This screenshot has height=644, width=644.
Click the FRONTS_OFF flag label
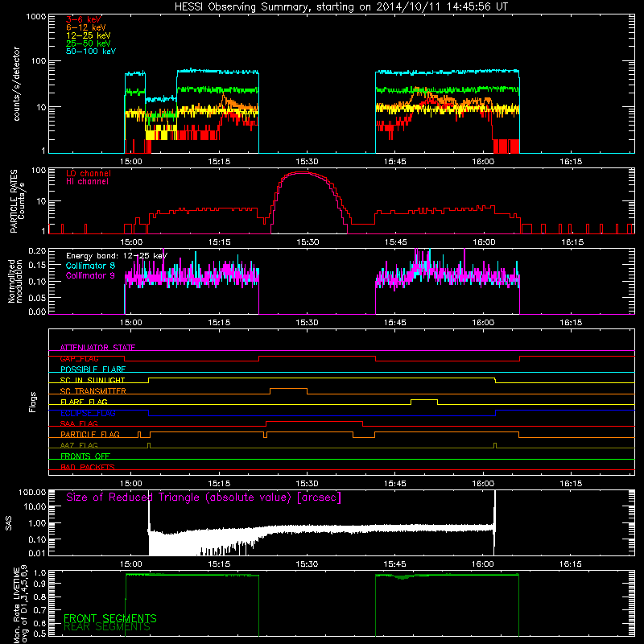point(85,456)
